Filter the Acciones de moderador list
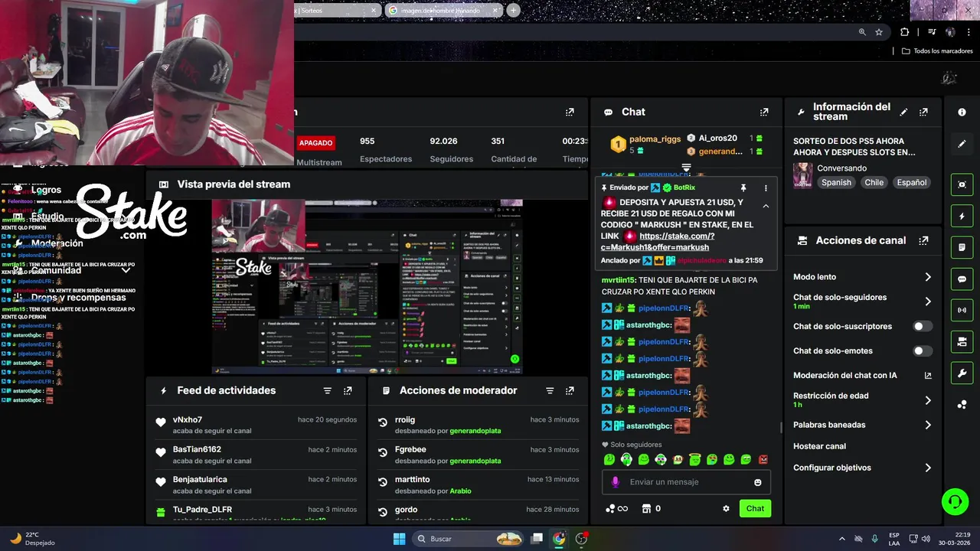The width and height of the screenshot is (980, 551). click(x=550, y=390)
